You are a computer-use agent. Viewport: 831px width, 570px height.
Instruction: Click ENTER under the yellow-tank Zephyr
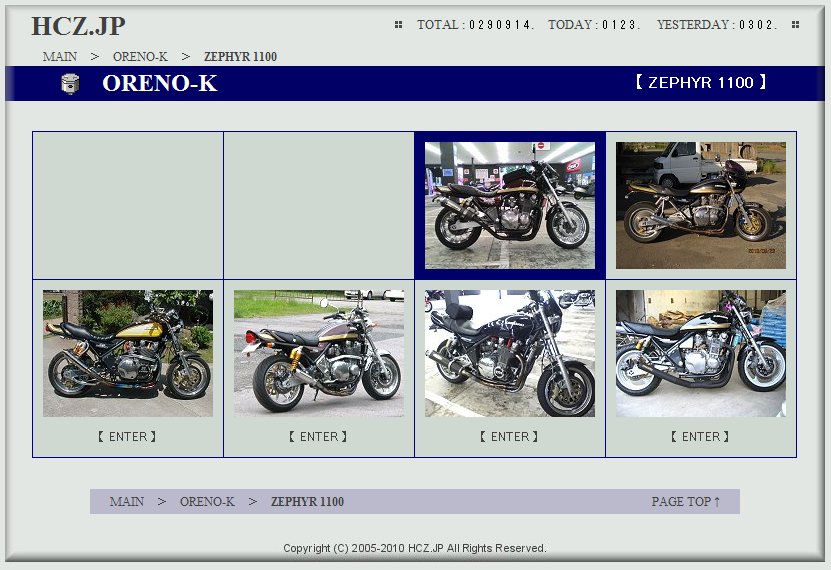pos(127,437)
